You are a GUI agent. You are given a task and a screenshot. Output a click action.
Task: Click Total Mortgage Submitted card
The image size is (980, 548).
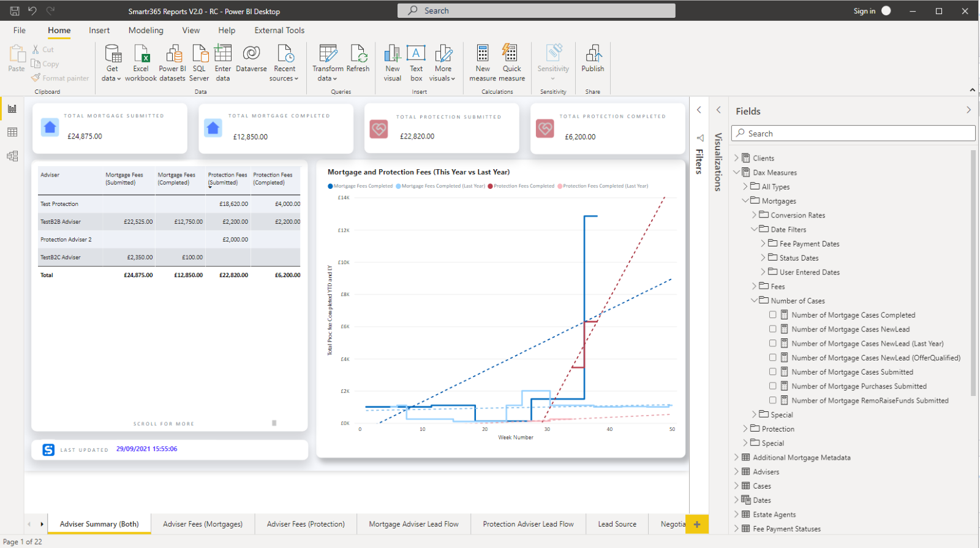tap(110, 128)
